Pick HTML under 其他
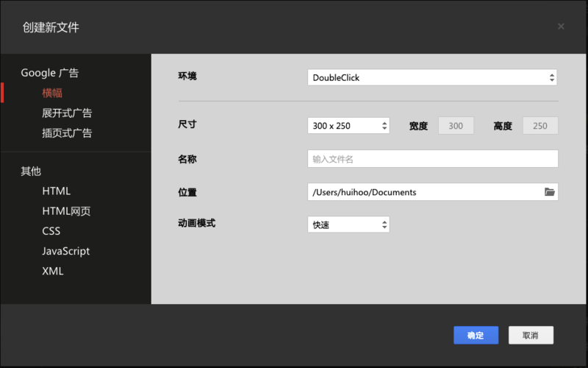Screen dimensions: 588x368 [x=57, y=191]
